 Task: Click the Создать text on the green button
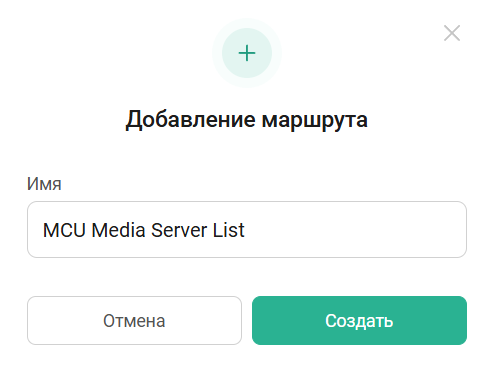(x=359, y=321)
